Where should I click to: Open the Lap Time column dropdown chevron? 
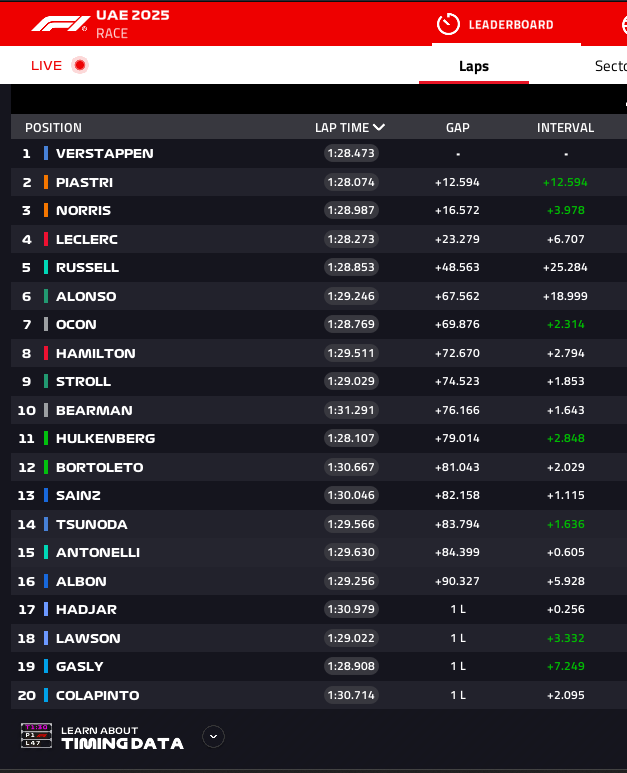(379, 128)
